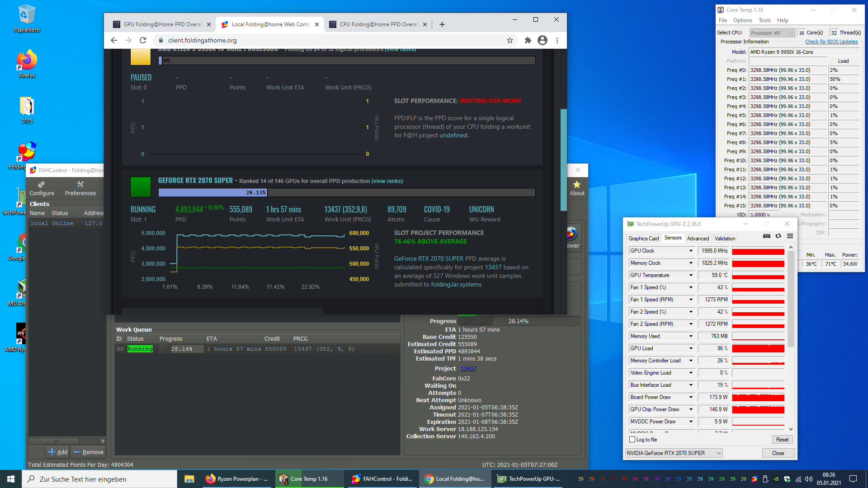The image size is (868, 488).
Task: Reload the client.foldingathome.org page
Action: [143, 40]
